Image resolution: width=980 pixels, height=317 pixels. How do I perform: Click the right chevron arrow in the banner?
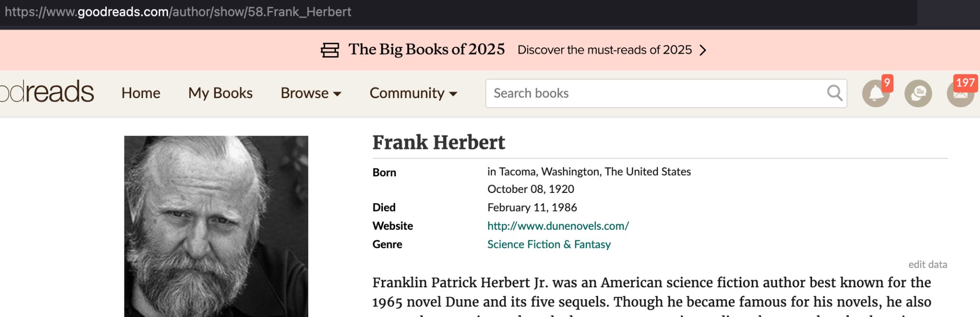(703, 50)
